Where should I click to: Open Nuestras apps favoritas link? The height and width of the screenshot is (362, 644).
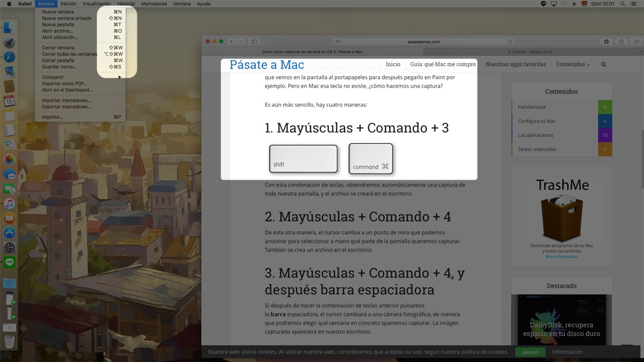[516, 64]
